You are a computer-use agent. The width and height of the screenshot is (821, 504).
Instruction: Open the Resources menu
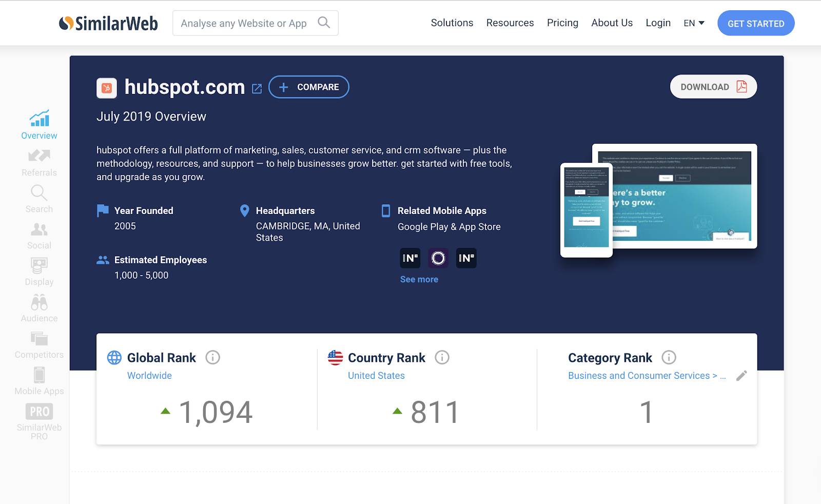pos(510,23)
